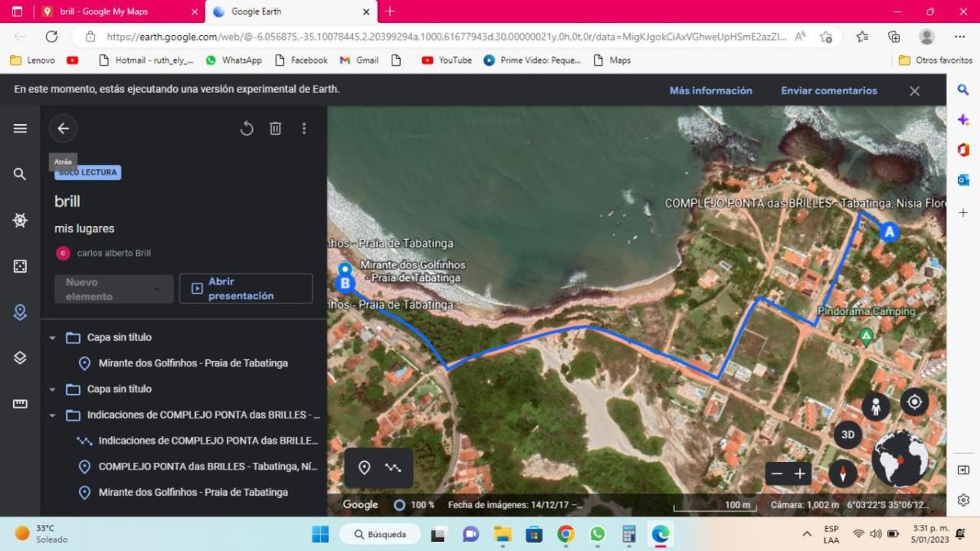This screenshot has width=980, height=551.
Task: Click the Earth search magnifier icon
Action: 20,174
